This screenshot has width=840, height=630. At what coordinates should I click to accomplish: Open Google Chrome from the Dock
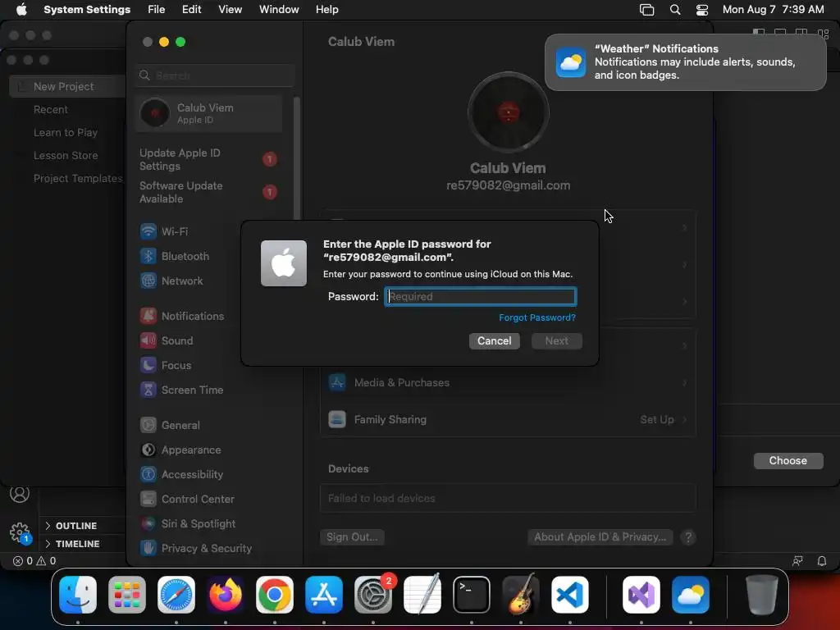tap(275, 595)
